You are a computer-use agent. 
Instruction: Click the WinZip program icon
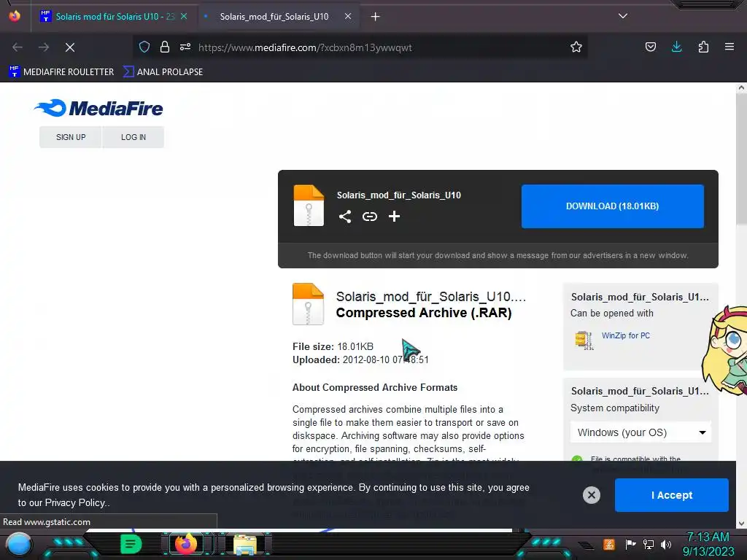pos(584,340)
